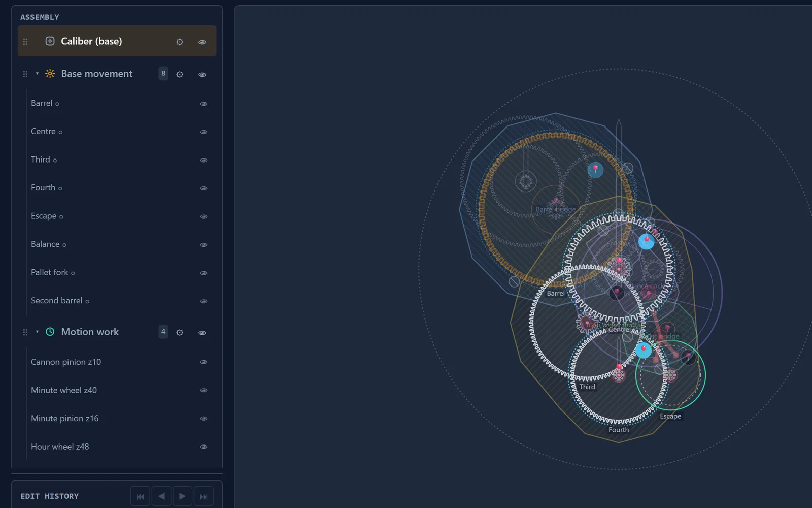Screen dimensions: 812x508
Task: Hide Minute pinion z16
Action: point(204,419)
